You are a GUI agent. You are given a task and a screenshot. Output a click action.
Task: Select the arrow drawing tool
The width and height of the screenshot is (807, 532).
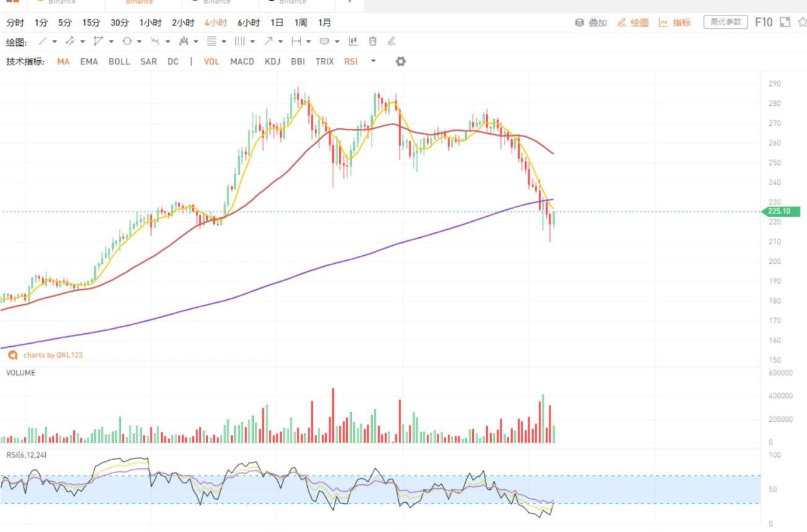[x=268, y=41]
